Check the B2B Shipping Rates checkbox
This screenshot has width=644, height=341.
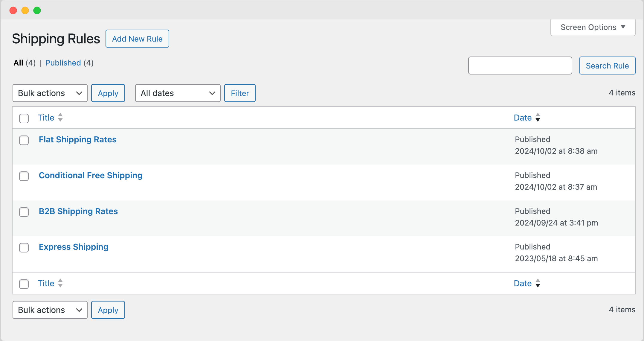click(24, 212)
